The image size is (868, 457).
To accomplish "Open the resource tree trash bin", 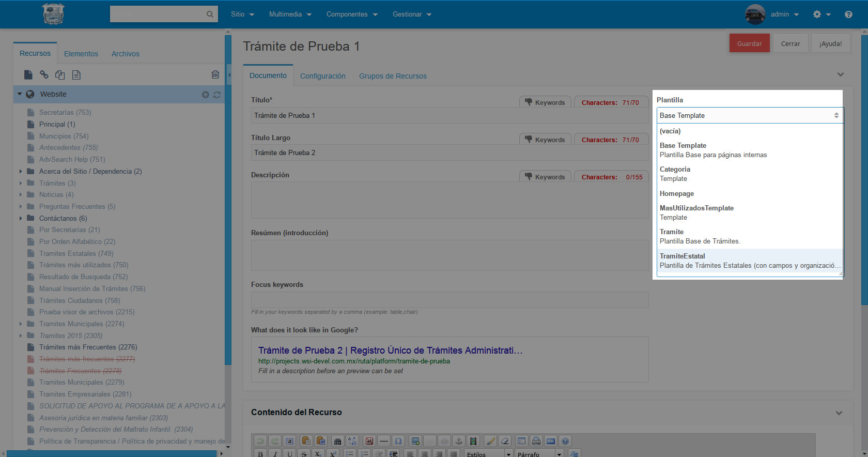I will pyautogui.click(x=215, y=75).
